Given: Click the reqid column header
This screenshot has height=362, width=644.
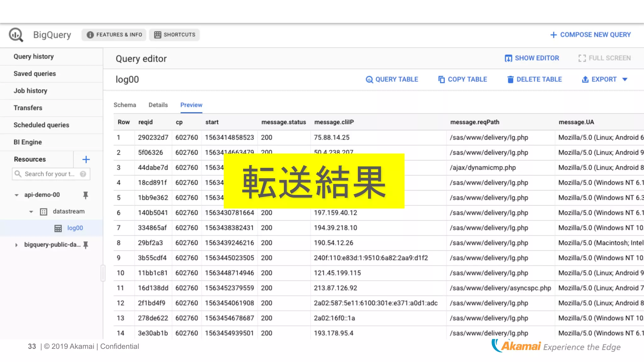Looking at the screenshot, I should point(146,122).
